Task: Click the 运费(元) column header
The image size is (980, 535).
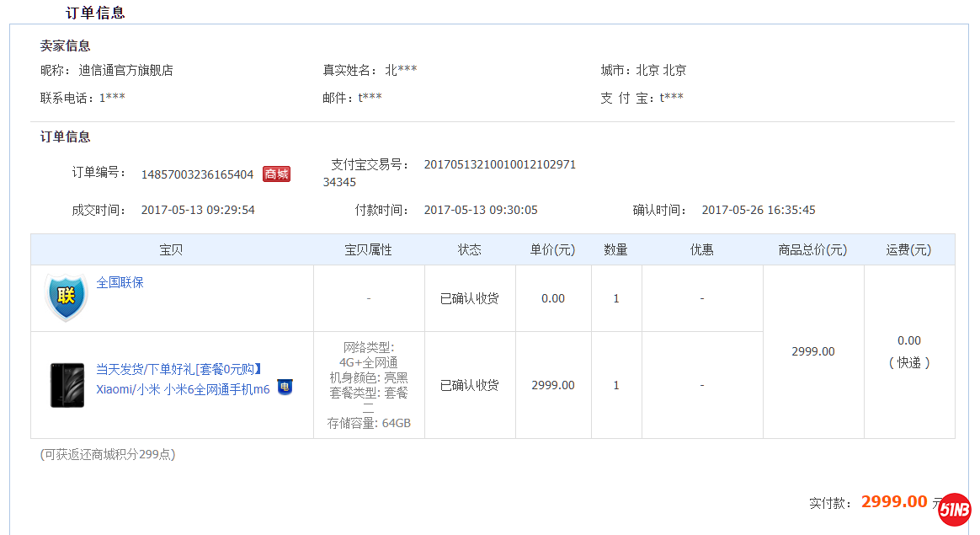Action: pos(908,249)
